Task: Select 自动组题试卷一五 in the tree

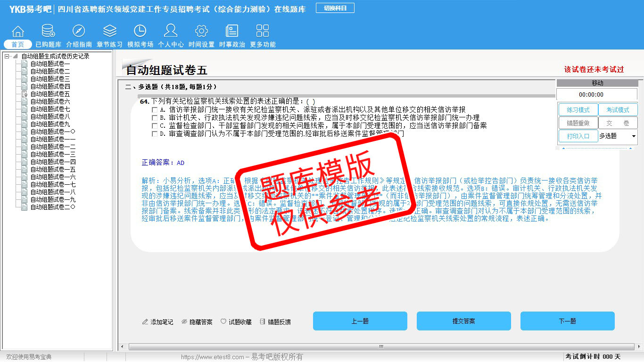Action: coord(53,169)
